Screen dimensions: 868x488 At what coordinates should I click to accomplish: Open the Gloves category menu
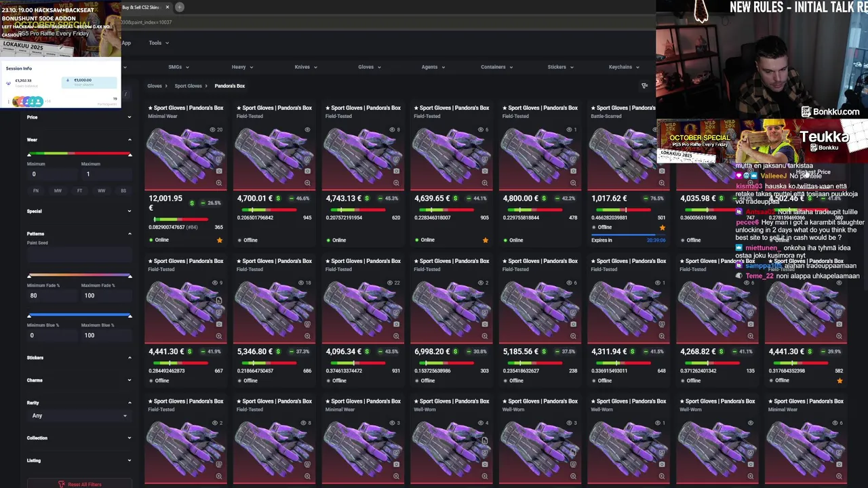pyautogui.click(x=370, y=67)
